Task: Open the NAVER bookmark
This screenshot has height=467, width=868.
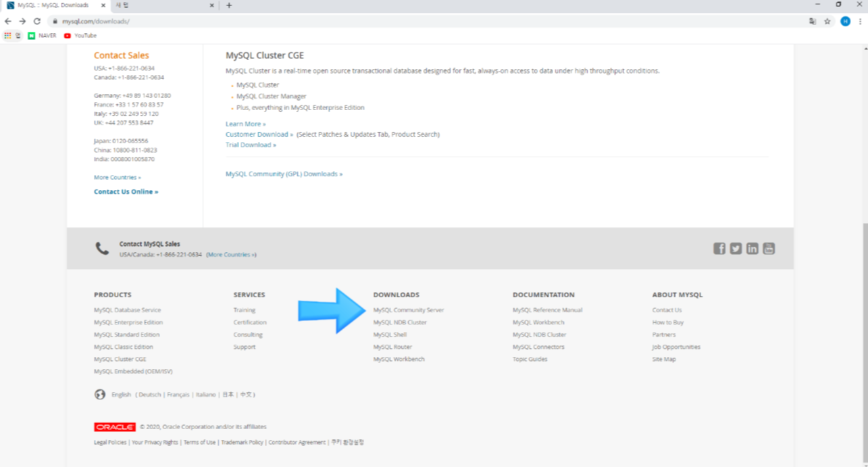Action: pos(43,36)
